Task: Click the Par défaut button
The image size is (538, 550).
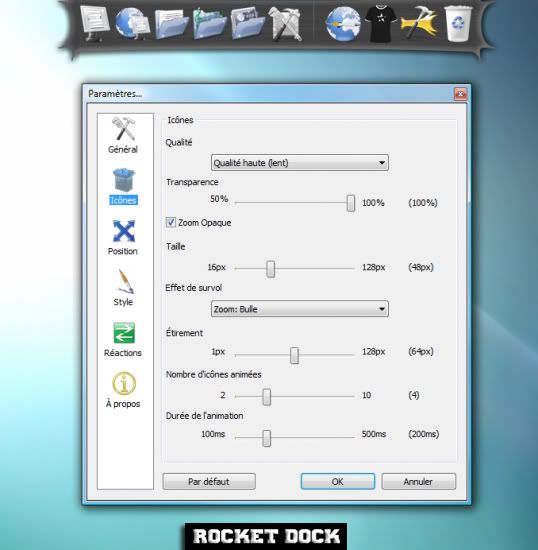Action: click(209, 482)
